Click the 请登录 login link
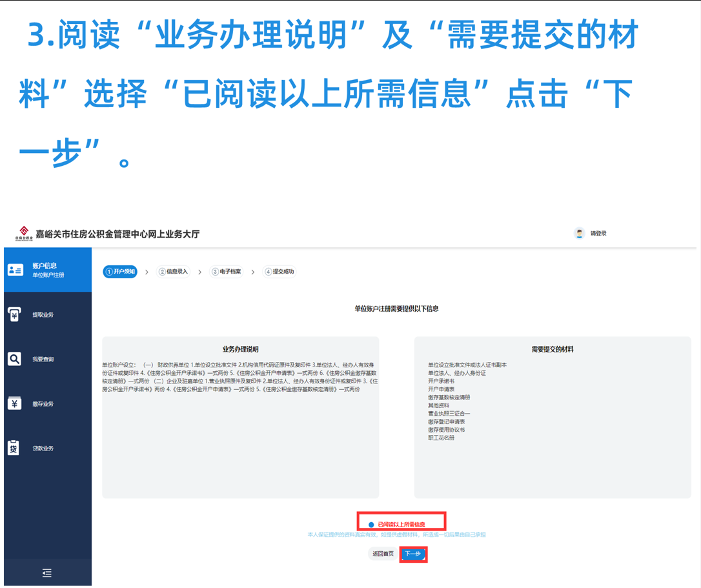 (598, 234)
